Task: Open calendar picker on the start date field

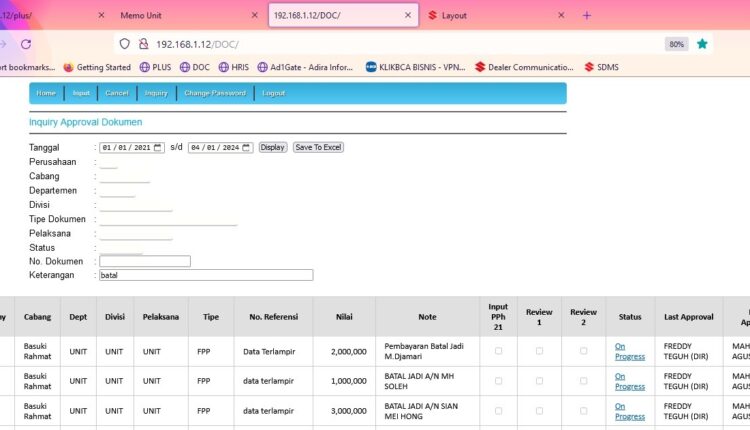Action: (158, 147)
